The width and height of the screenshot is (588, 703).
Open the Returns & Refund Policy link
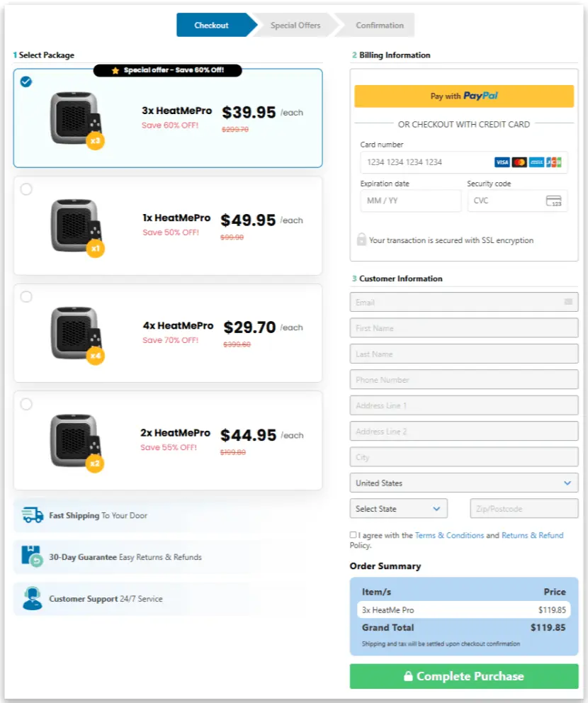tap(533, 535)
